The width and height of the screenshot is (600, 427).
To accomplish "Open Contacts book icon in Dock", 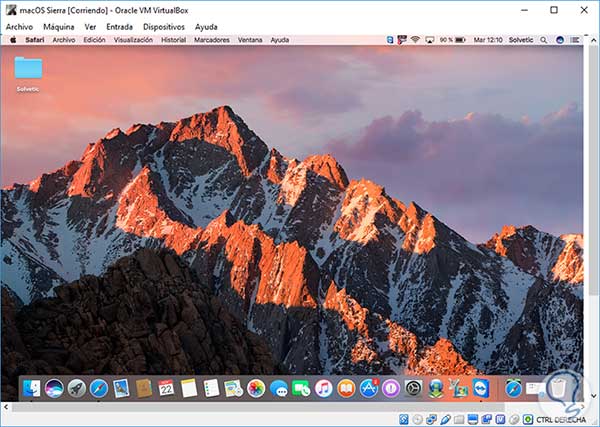I will point(144,389).
